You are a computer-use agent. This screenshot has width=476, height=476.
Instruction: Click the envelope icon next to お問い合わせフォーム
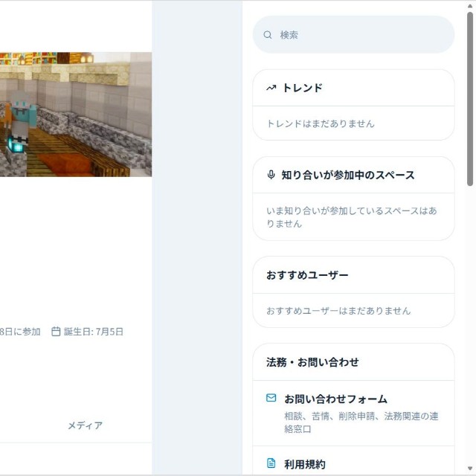(271, 399)
